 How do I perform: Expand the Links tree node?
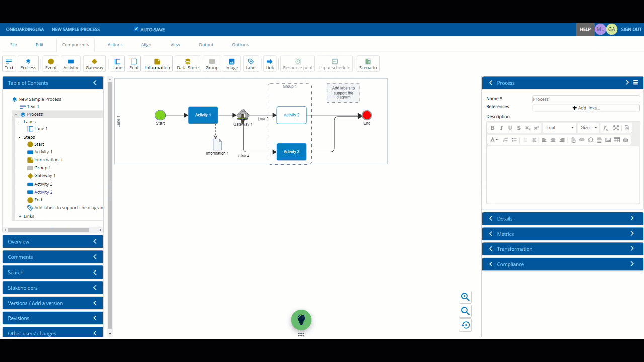(x=20, y=216)
